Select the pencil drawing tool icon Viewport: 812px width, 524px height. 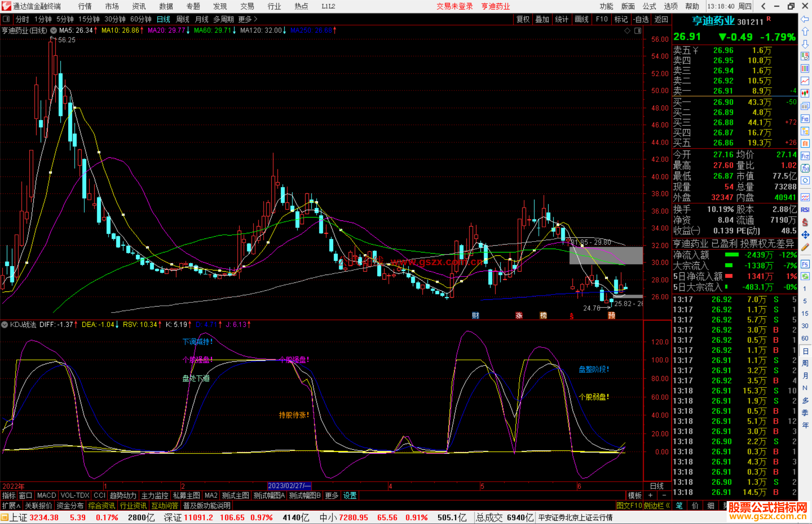[805, 248]
